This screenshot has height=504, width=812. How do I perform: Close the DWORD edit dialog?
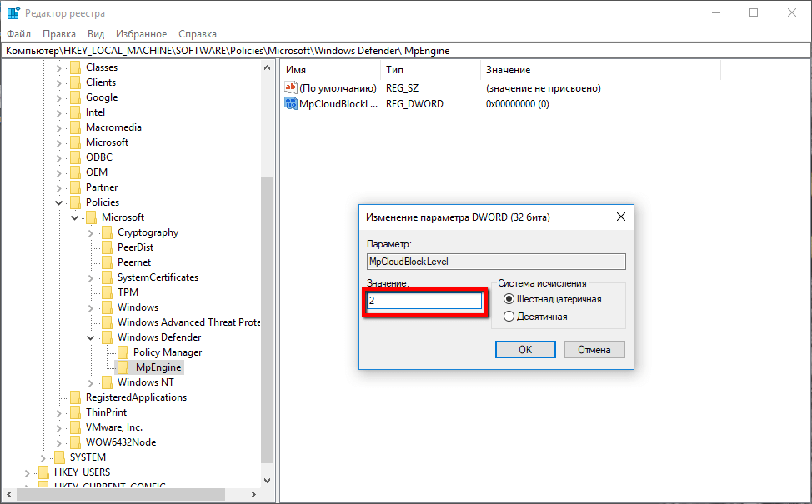tap(621, 217)
